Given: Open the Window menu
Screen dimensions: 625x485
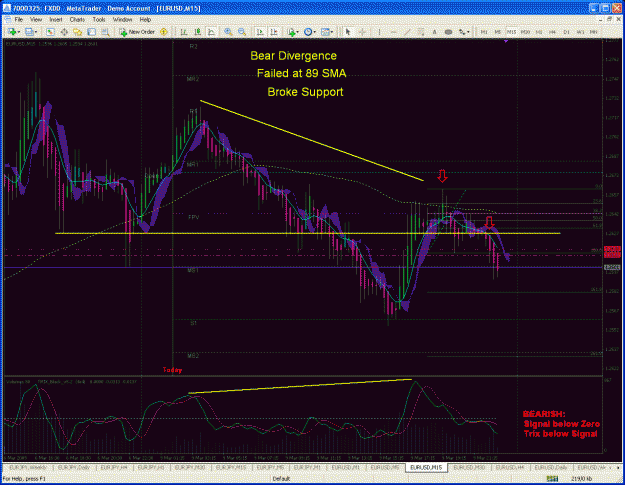Looking at the screenshot, I should (122, 19).
